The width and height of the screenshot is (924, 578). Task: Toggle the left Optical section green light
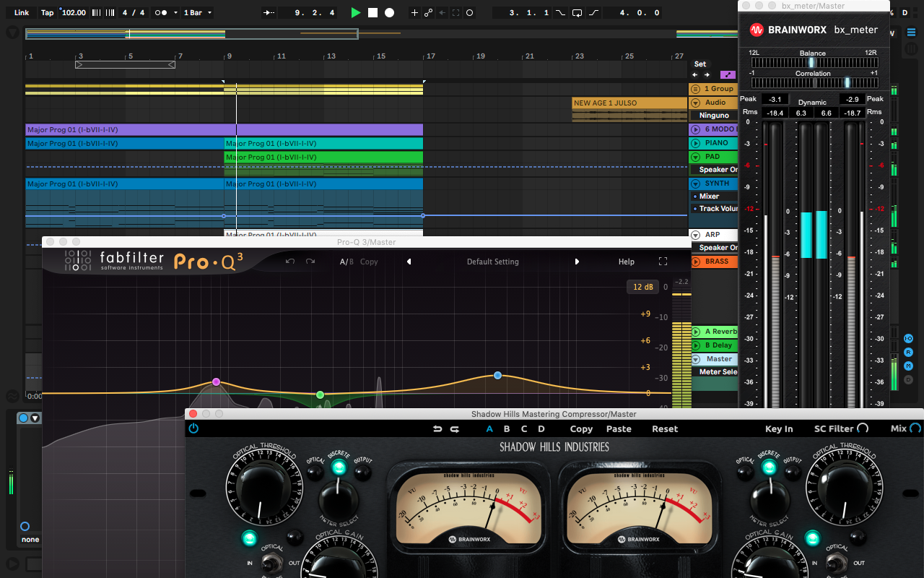point(250,538)
